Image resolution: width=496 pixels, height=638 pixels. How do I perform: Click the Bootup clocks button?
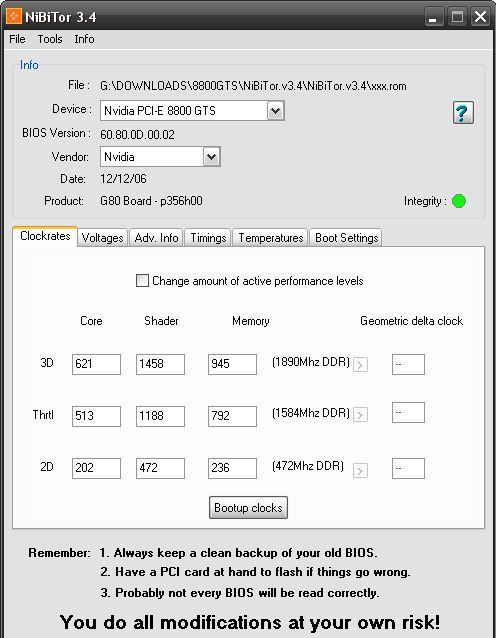click(248, 508)
